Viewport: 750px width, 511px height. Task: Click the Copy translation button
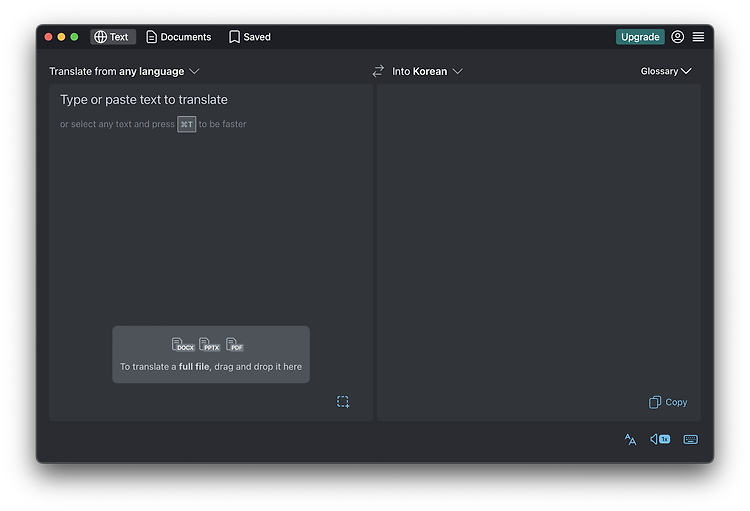pyautogui.click(x=668, y=402)
